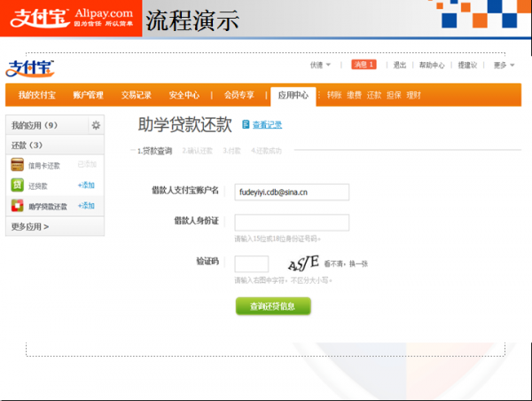Click the 退出 logout link
The height and width of the screenshot is (401, 532).
(400, 65)
